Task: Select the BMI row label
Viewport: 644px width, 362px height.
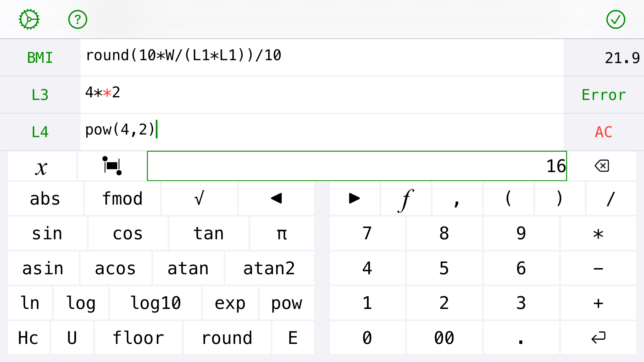Action: [x=40, y=58]
